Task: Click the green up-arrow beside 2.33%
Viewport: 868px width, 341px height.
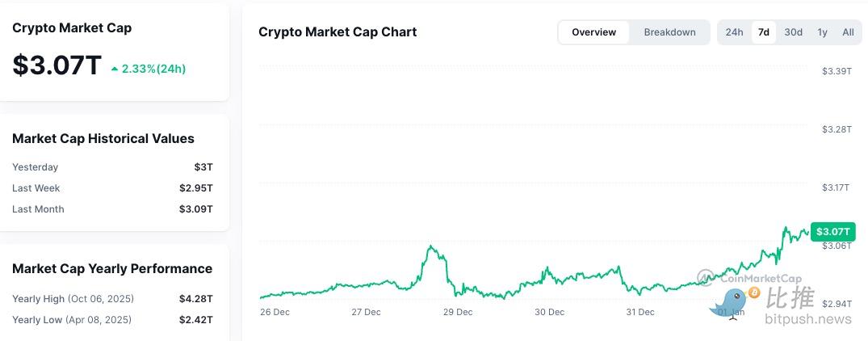Action: point(115,69)
